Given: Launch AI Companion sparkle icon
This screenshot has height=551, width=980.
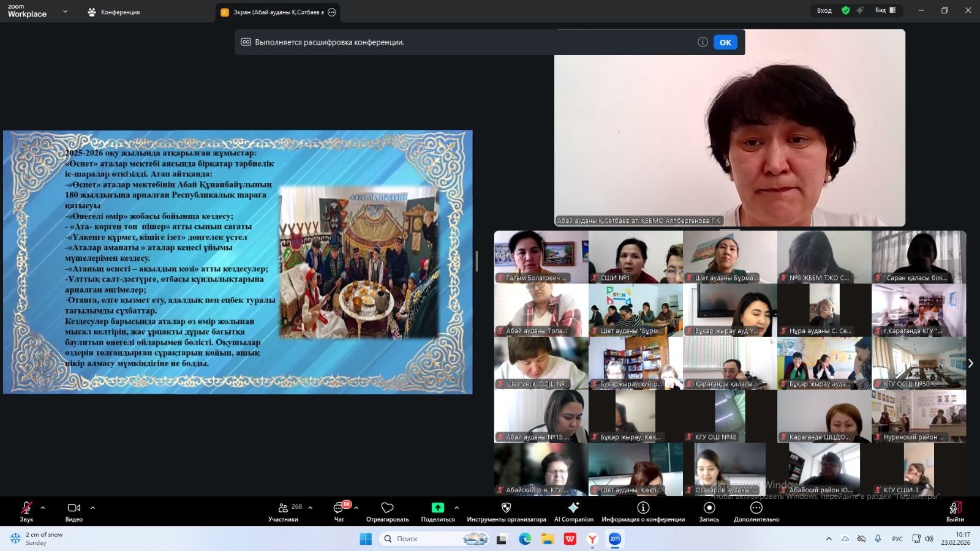Looking at the screenshot, I should point(573,508).
